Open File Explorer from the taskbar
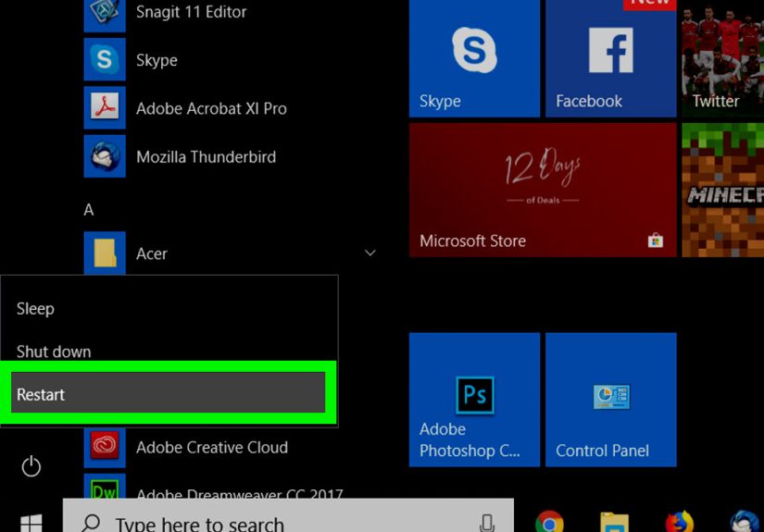Screen dimensions: 764x532 tap(614, 522)
